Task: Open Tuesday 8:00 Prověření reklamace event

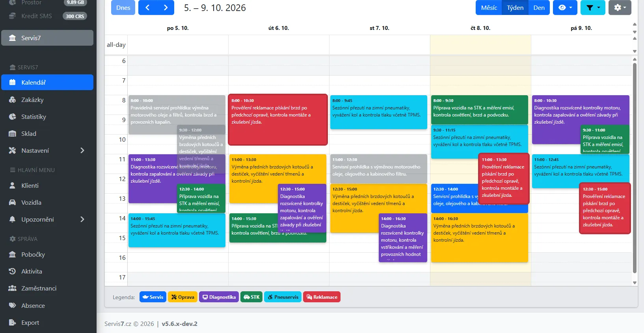Action: [x=278, y=120]
